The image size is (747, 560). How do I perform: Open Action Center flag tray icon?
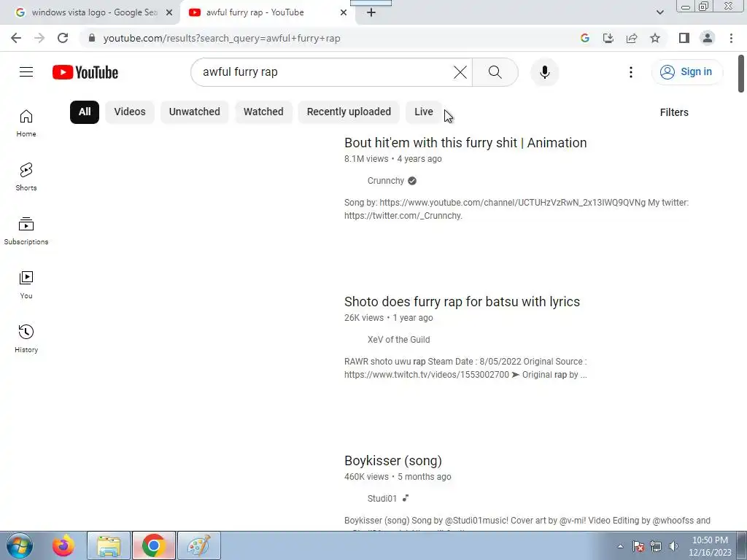coord(638,546)
